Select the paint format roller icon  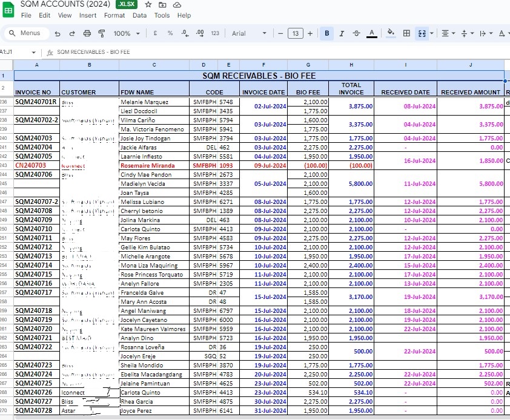[101, 33]
